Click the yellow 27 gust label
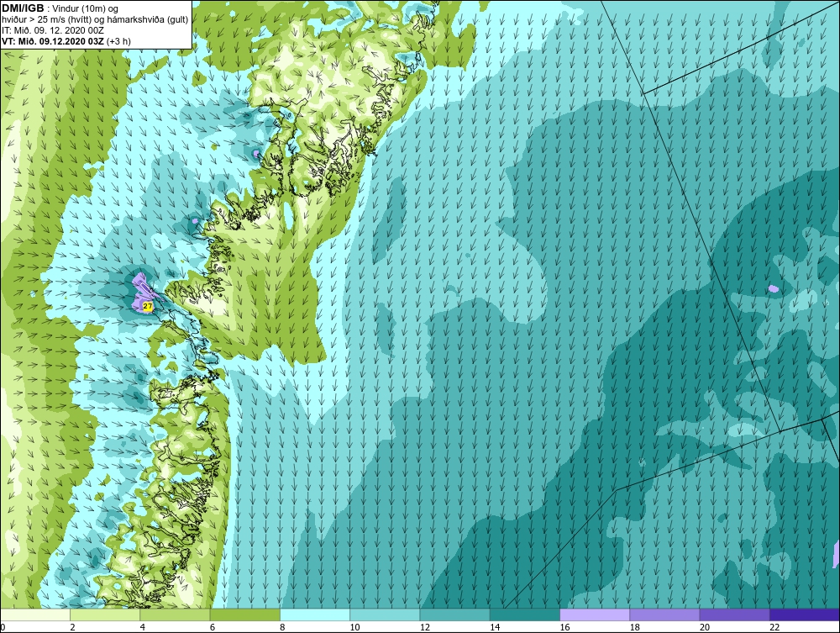 point(148,307)
